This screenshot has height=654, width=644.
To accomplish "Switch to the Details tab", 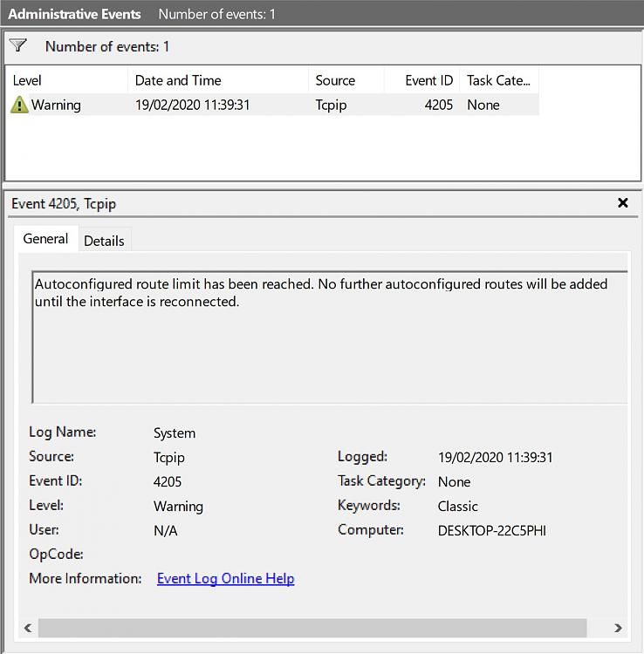I will pyautogui.click(x=104, y=241).
